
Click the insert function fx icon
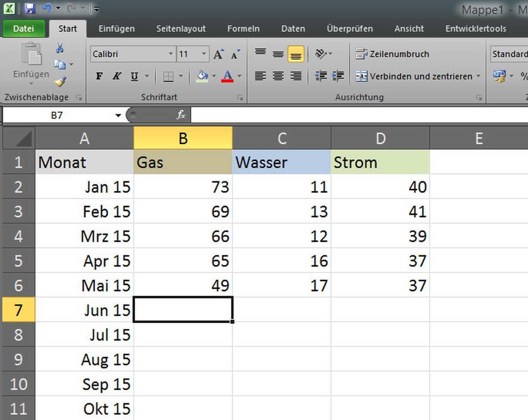[x=181, y=115]
